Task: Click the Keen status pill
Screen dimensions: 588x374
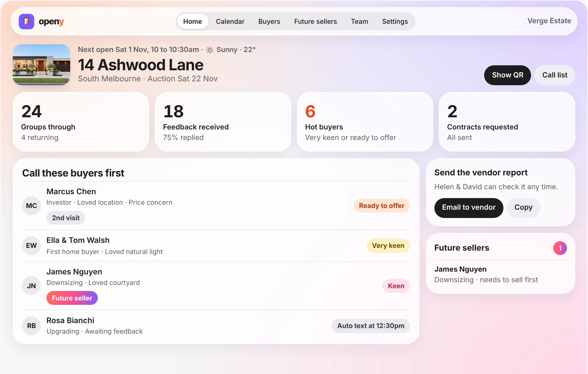Action: pyautogui.click(x=396, y=286)
